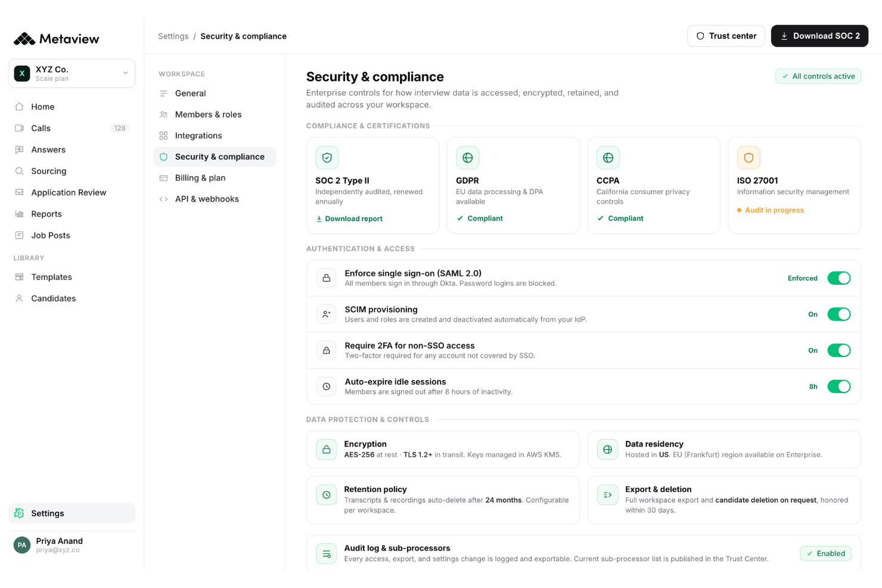Click the GDPR Compliant status
This screenshot has width=882, height=588.
tap(480, 219)
